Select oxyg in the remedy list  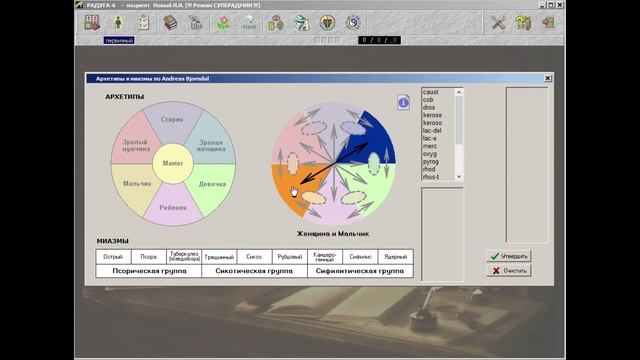(430, 154)
